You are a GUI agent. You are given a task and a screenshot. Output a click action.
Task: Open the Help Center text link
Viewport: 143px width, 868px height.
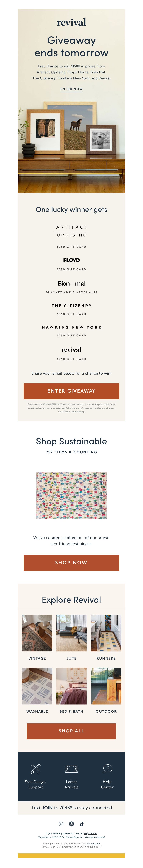90,833
